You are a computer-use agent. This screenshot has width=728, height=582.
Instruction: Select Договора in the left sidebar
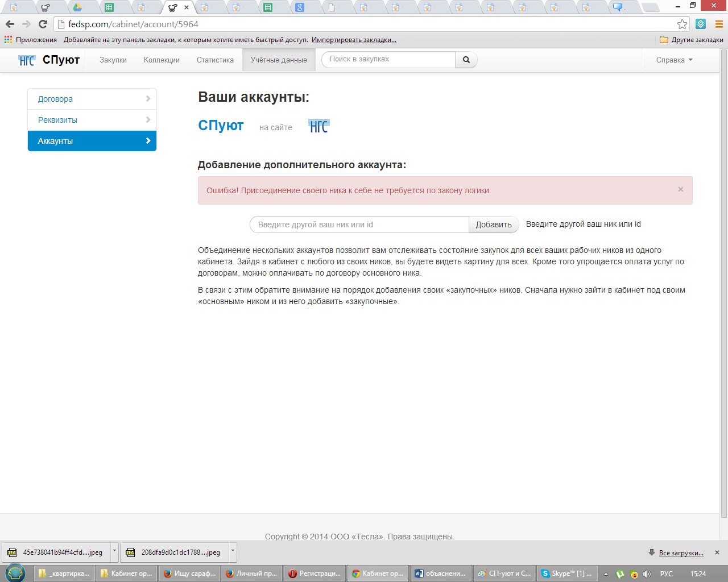[x=92, y=99]
